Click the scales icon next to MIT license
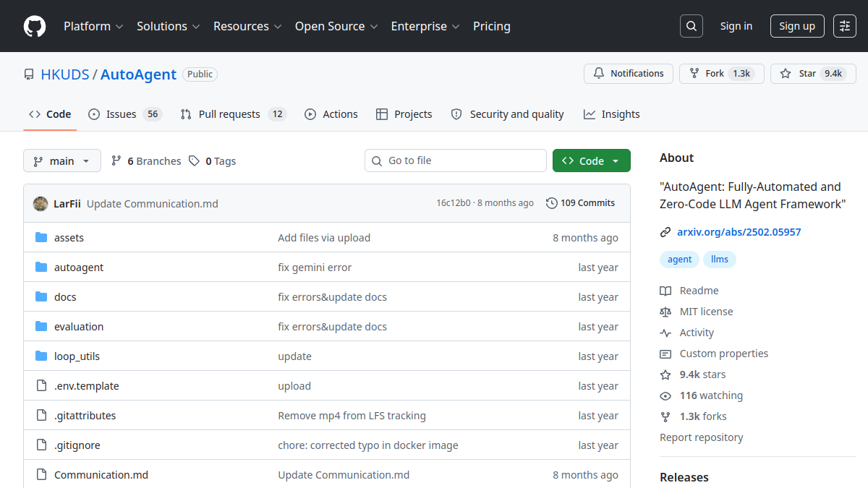This screenshot has width=868, height=488. click(665, 312)
